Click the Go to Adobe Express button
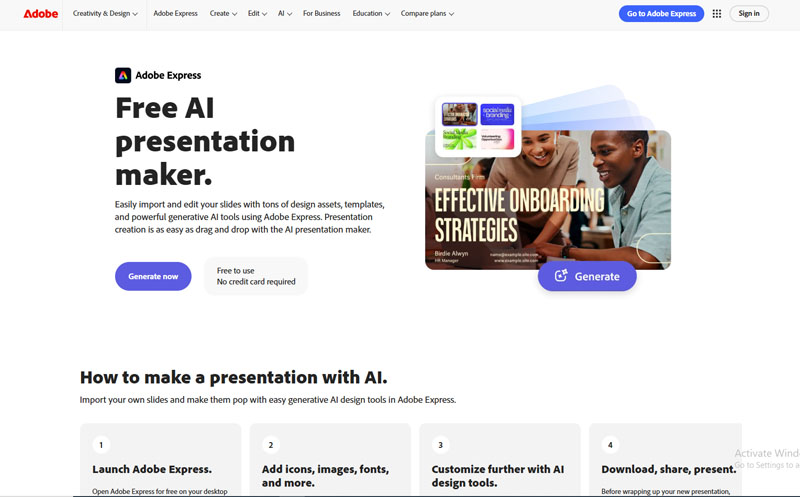 (x=661, y=14)
